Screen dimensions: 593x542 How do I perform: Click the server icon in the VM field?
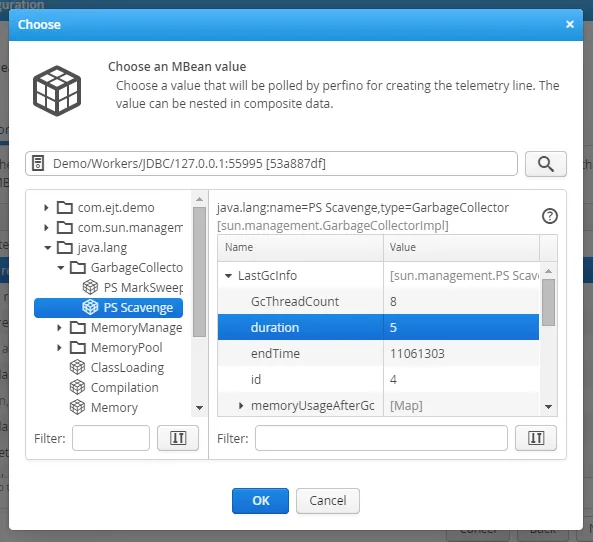pyautogui.click(x=38, y=163)
